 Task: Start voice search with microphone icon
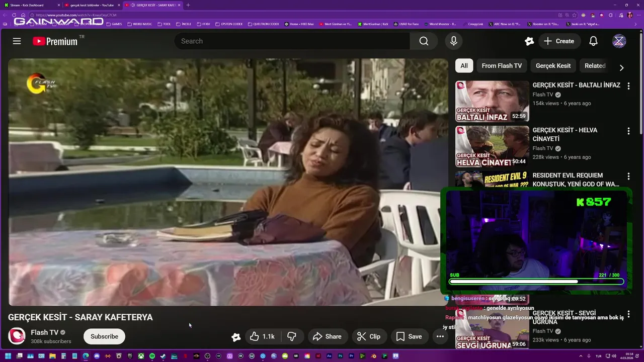pos(454,41)
